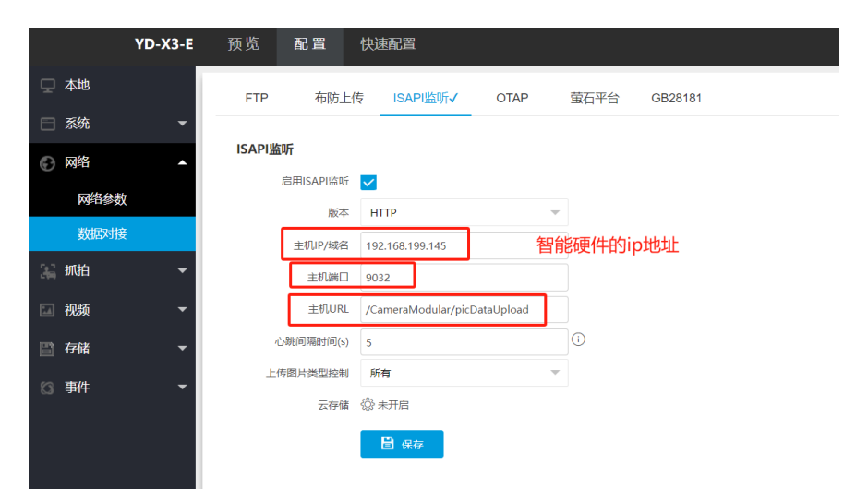Select 网络参数 in the sidebar
The image size is (868, 489).
tap(102, 198)
